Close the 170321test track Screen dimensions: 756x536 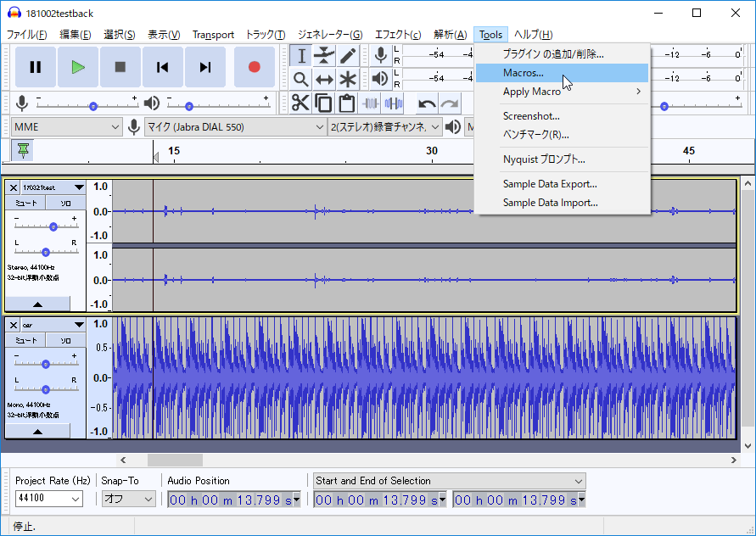[x=14, y=187]
